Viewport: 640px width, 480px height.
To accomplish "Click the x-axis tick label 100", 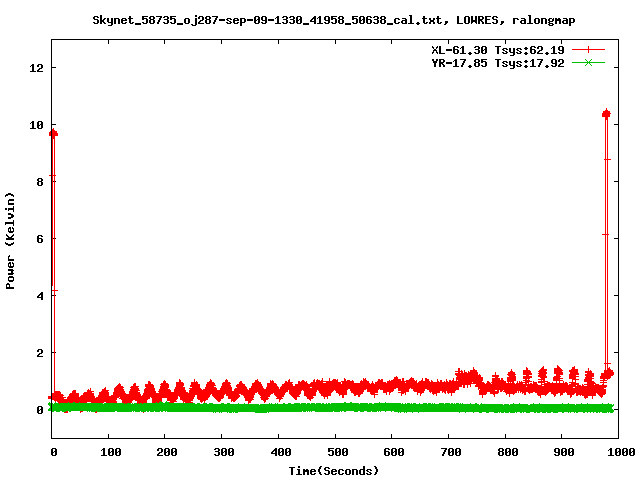I will coord(111,452).
